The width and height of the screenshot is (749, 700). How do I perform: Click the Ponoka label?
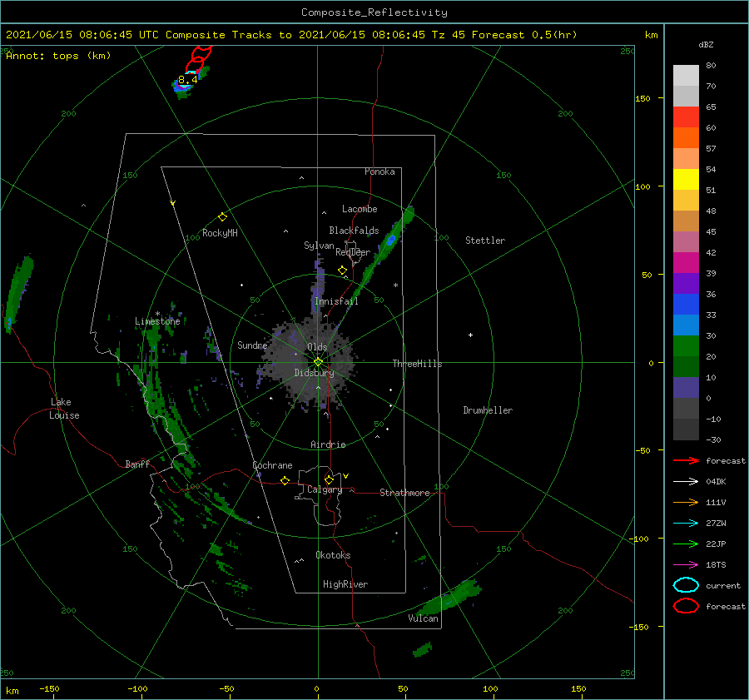379,171
